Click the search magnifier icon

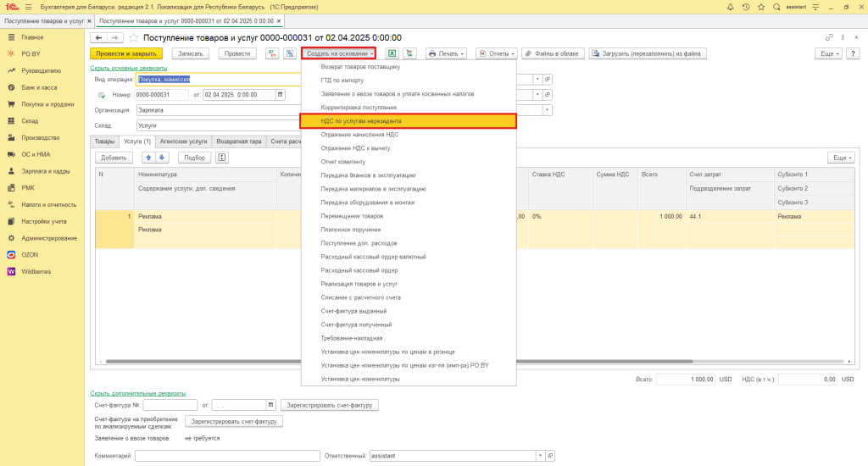(776, 7)
